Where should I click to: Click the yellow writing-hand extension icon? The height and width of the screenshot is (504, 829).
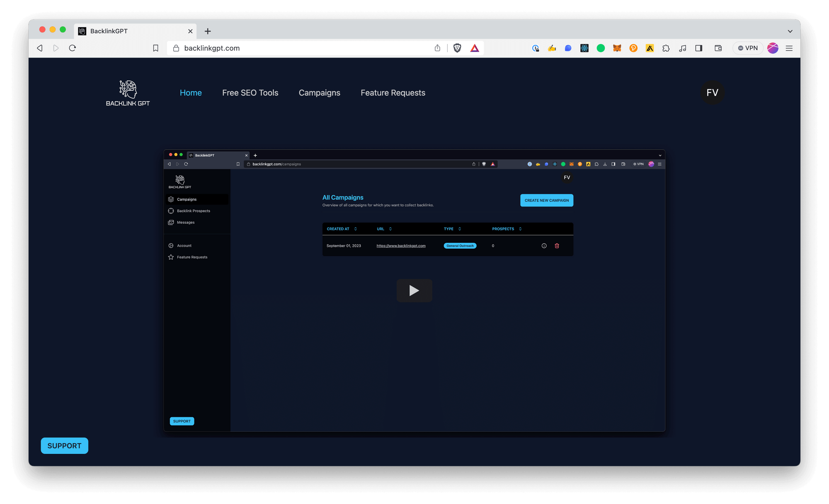click(x=552, y=48)
